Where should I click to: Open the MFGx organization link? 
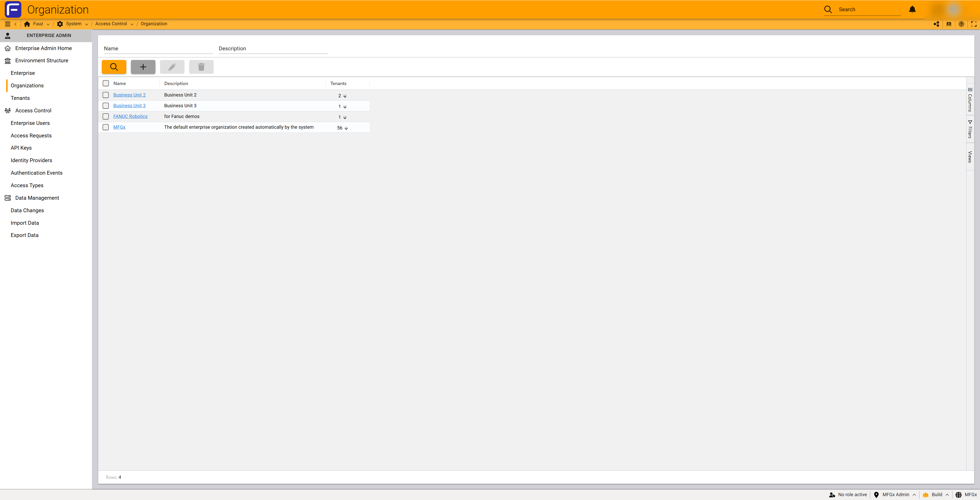pyautogui.click(x=119, y=127)
